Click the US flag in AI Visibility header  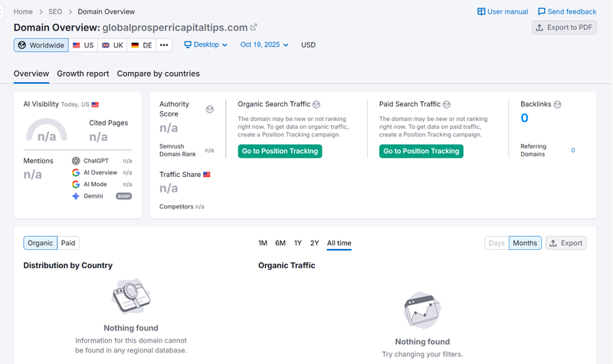point(95,104)
